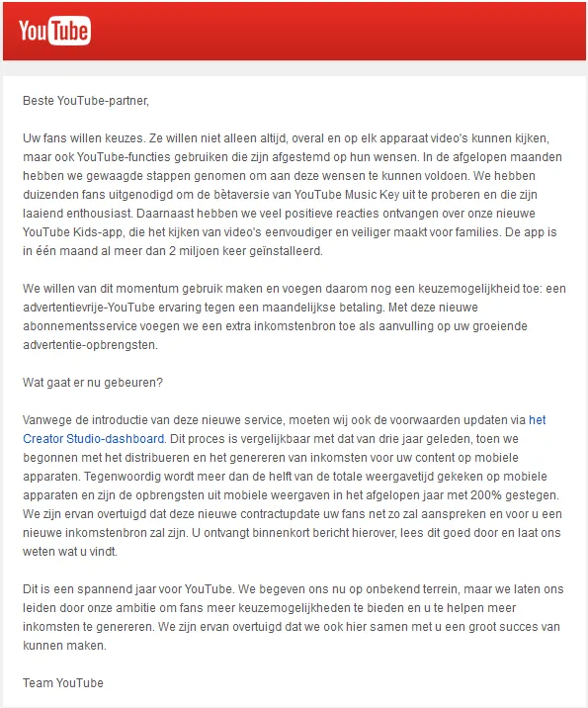The width and height of the screenshot is (588, 708).
Task: Click the 'YouTube Kids-app' text
Action: (x=73, y=232)
